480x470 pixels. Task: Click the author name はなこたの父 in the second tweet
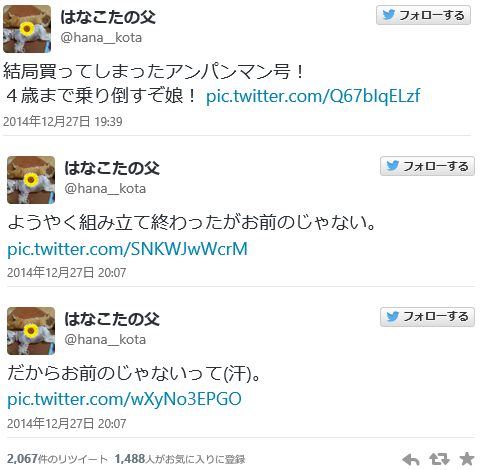112,168
